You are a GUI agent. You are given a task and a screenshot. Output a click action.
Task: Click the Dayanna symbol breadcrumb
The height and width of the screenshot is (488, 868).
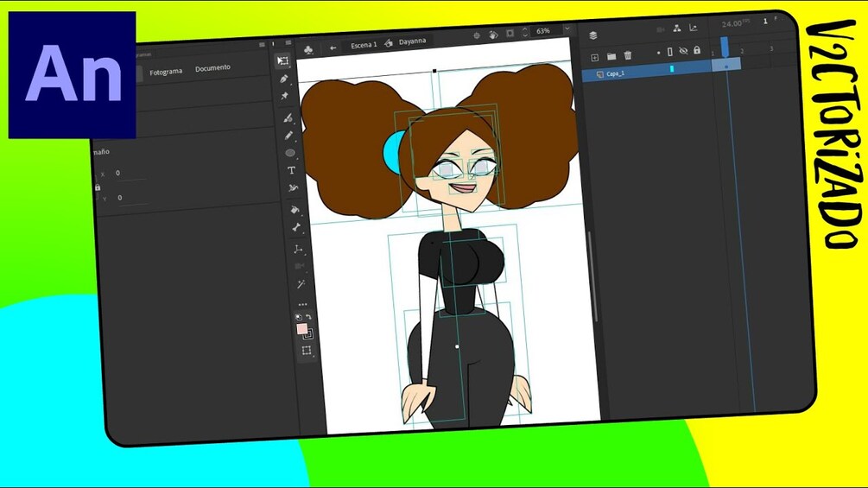[413, 41]
